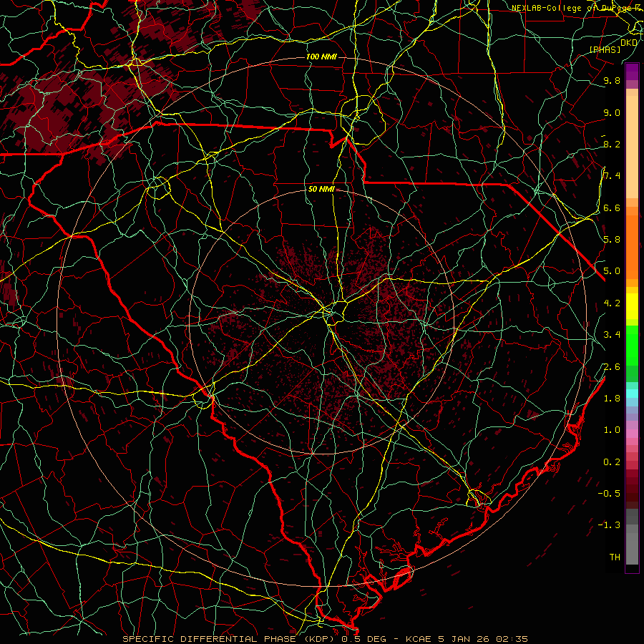The height and width of the screenshot is (644, 644).
Task: Click the pink segment of the color bar
Action: 632,434
